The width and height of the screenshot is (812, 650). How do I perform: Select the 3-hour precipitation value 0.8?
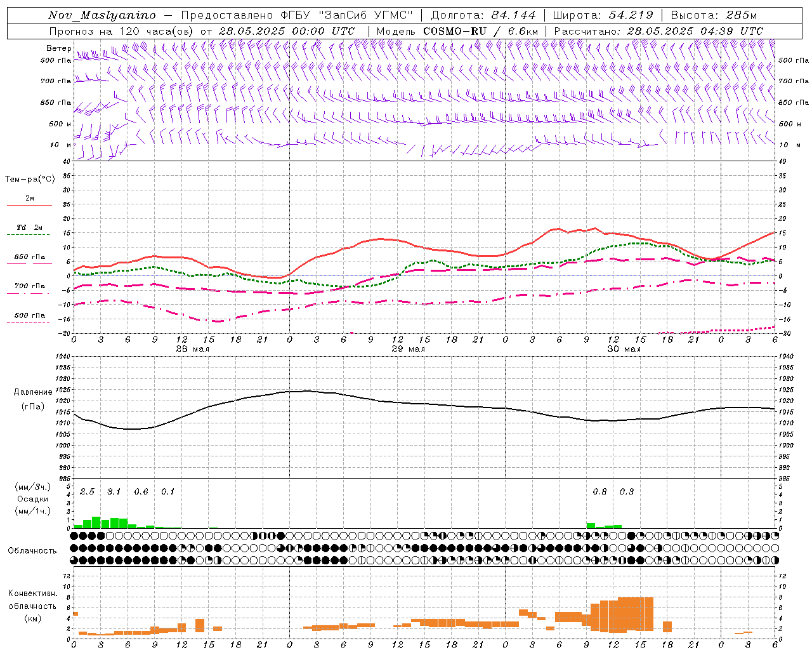click(x=599, y=492)
